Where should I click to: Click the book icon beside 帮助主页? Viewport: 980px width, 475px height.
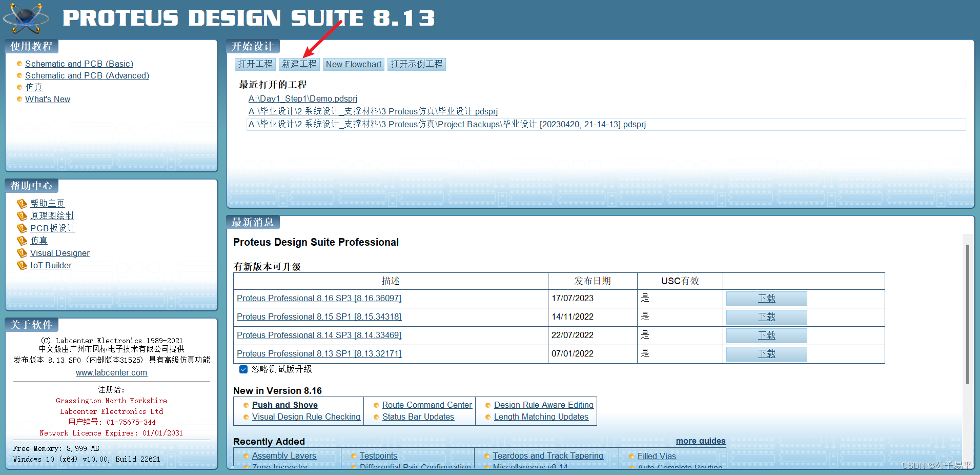tap(22, 204)
